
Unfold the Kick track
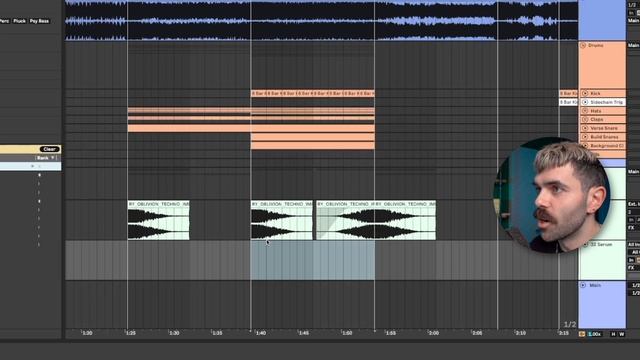[585, 93]
